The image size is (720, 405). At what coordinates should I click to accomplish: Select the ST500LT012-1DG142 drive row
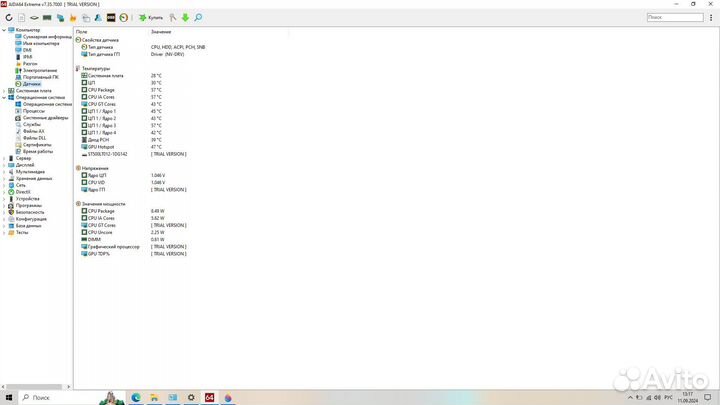107,154
